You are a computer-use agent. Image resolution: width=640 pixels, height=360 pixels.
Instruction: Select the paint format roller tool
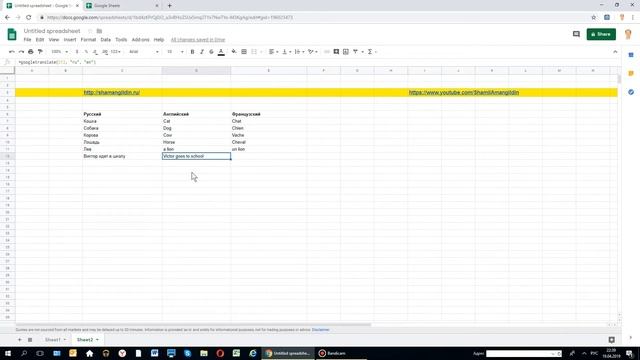click(x=40, y=52)
